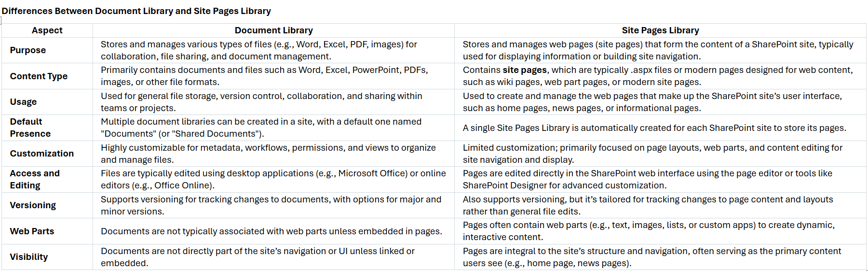Click the 'Purpose' row label

(x=28, y=50)
